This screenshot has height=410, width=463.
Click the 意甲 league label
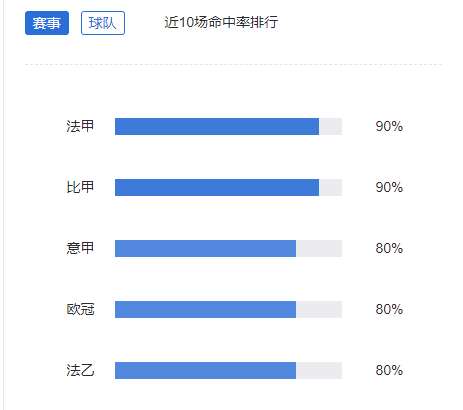(x=80, y=248)
